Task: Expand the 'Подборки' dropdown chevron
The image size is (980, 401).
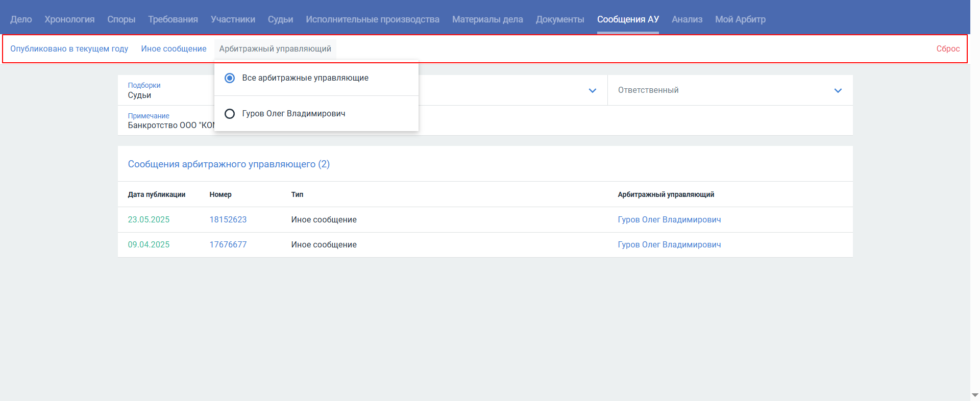Action: pos(592,91)
